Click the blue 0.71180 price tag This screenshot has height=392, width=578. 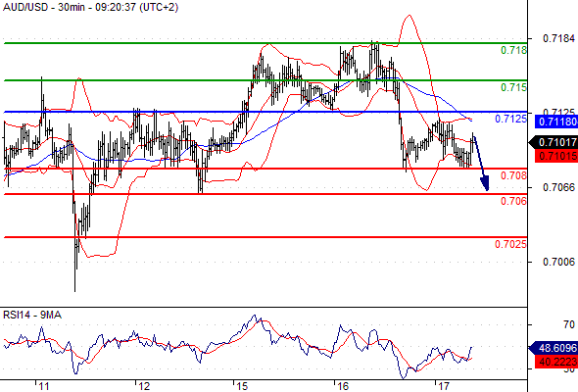pos(556,122)
